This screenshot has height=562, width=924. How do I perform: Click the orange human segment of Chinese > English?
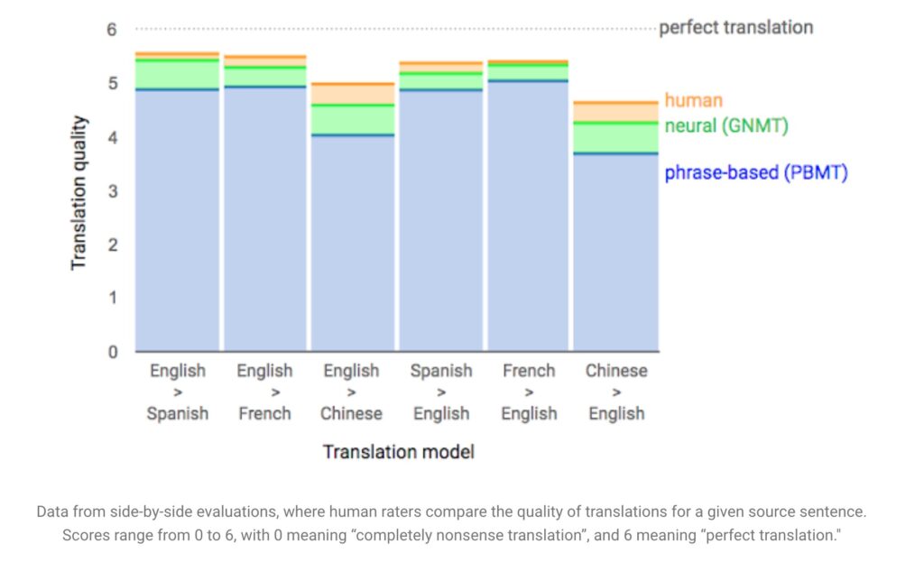coord(615,113)
